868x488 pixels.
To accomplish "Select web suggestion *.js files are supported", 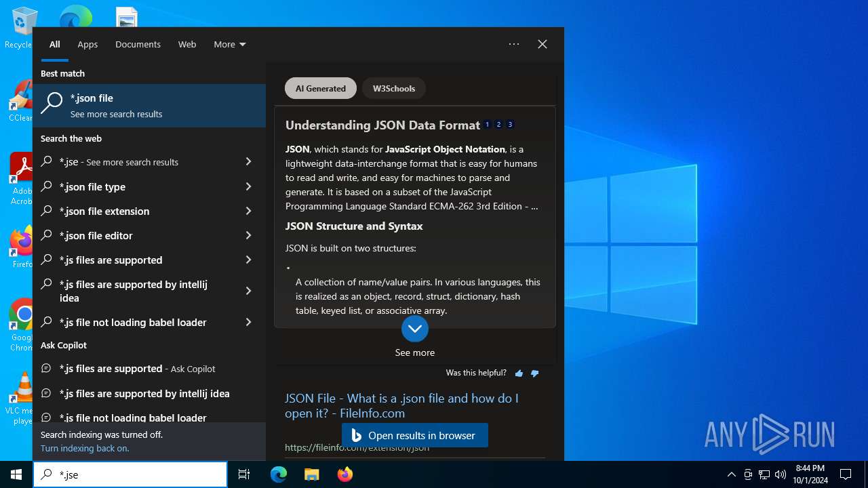I will click(x=136, y=260).
